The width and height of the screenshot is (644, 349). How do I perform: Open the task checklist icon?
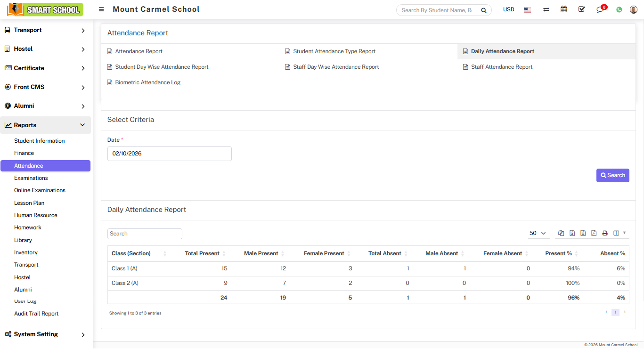point(581,9)
